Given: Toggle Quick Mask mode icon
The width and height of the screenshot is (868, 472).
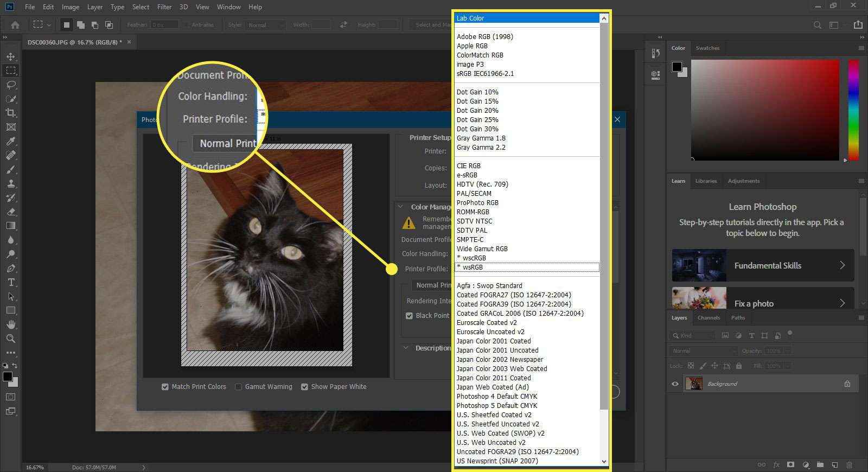Looking at the screenshot, I should point(11,397).
